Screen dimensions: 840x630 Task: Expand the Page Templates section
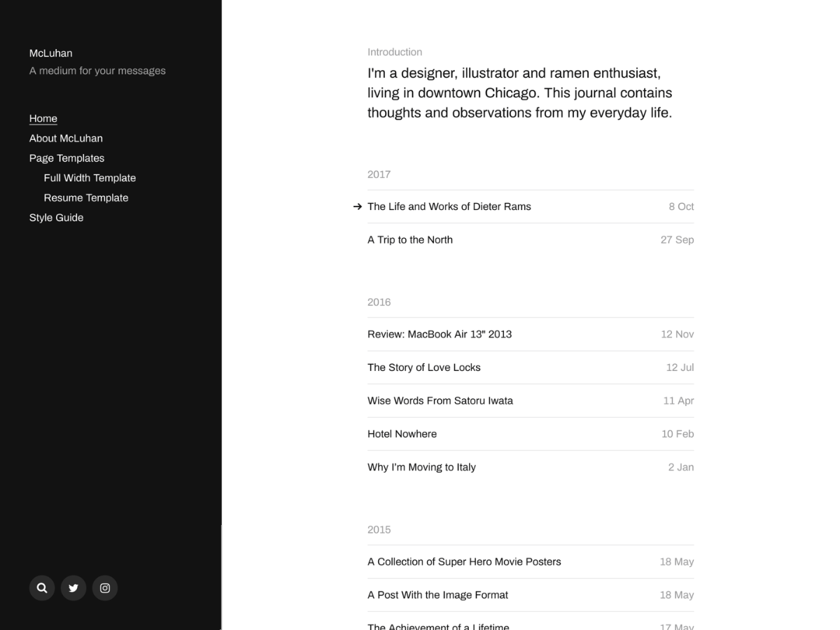pyautogui.click(x=66, y=157)
